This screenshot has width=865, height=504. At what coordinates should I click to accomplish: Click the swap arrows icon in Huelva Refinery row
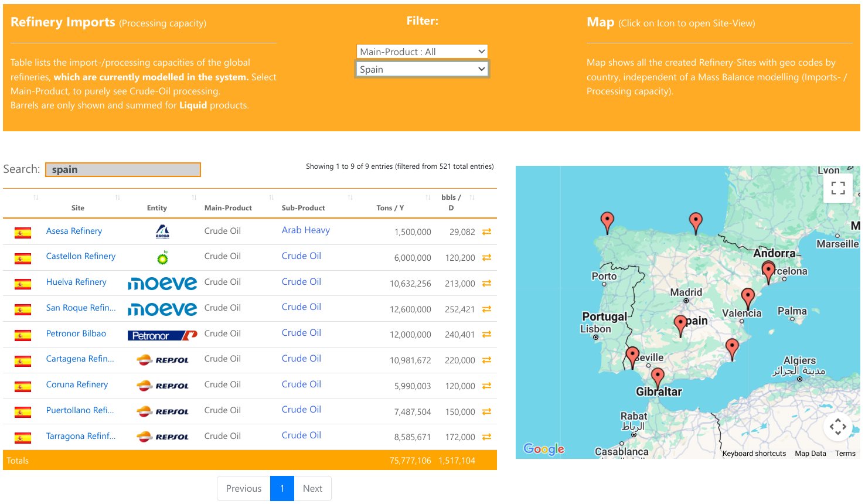click(x=486, y=283)
